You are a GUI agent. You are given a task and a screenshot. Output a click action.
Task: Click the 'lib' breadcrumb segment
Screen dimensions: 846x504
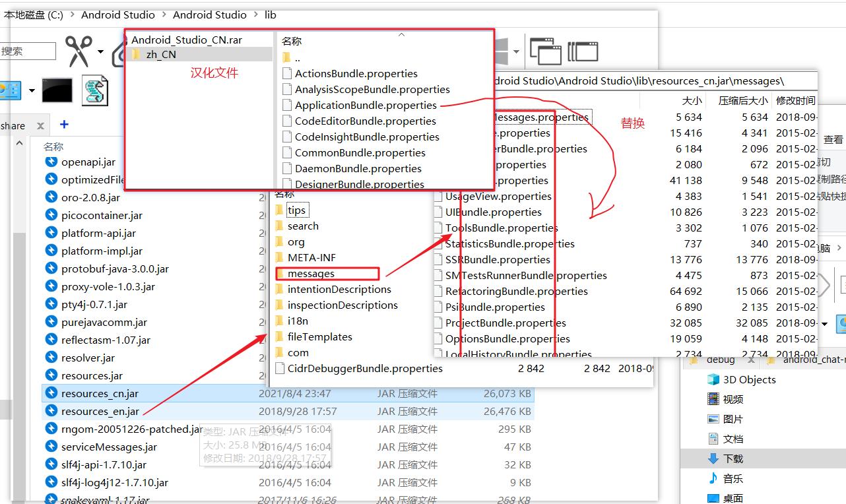pos(270,15)
